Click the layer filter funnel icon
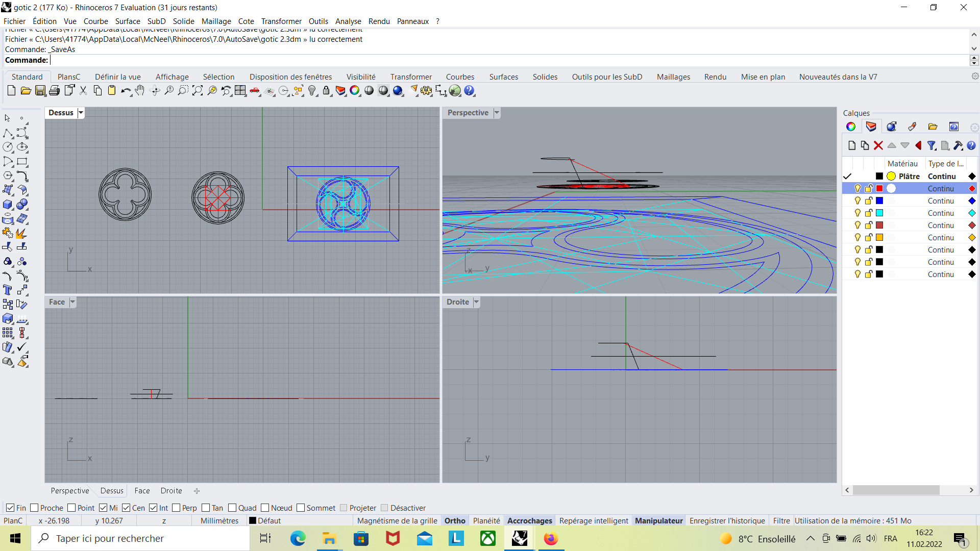 click(x=932, y=146)
